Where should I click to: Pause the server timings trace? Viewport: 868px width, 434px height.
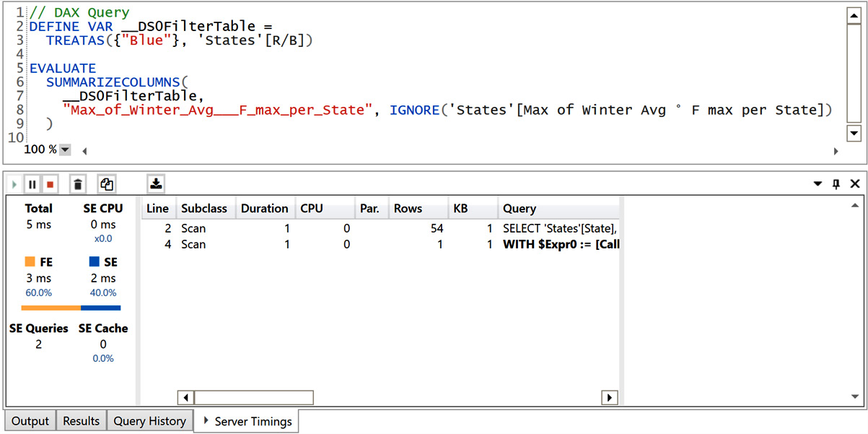(x=32, y=185)
